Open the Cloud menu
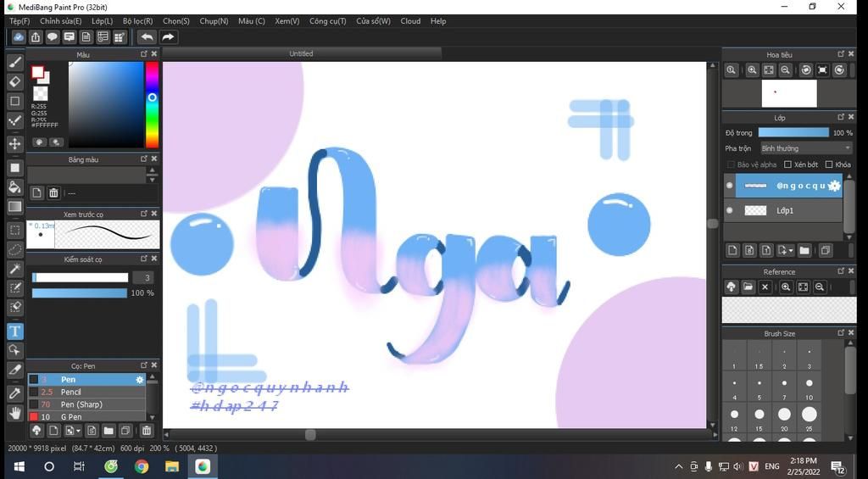868x479 pixels. (x=410, y=21)
